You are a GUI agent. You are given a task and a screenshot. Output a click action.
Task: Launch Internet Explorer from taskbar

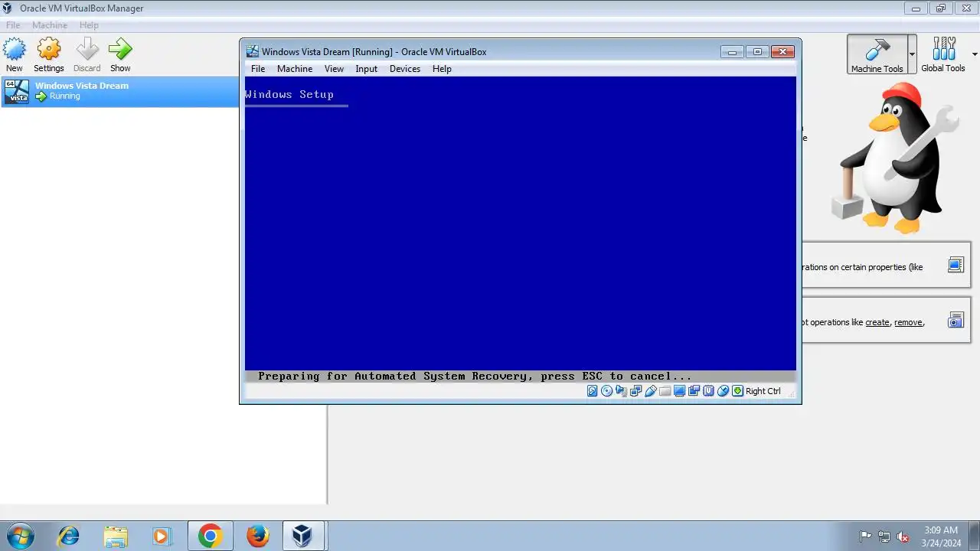(68, 536)
